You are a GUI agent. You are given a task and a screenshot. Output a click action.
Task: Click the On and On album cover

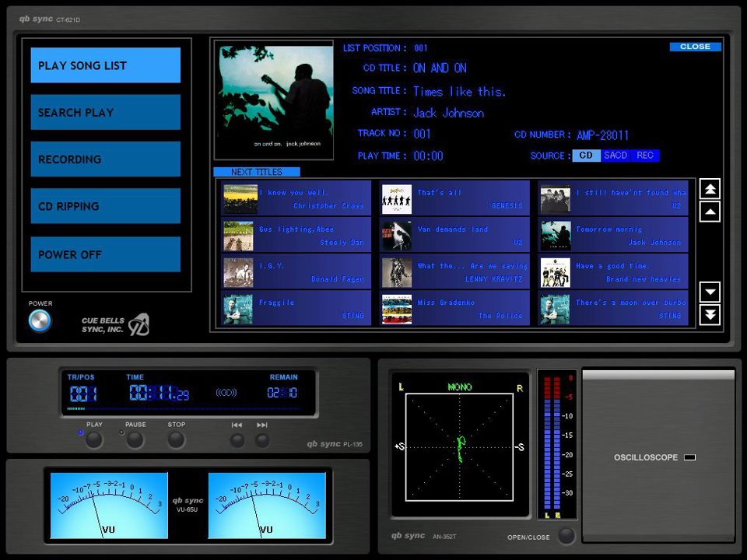273,100
